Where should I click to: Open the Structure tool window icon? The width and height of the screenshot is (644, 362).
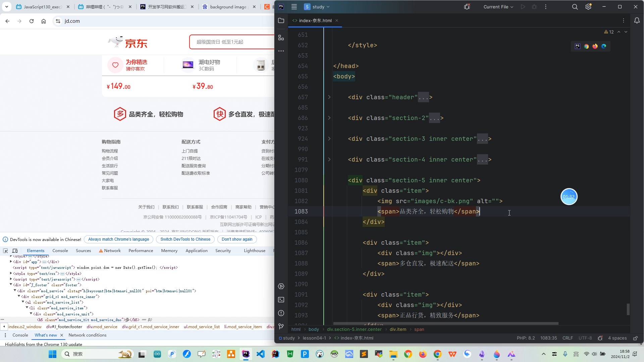point(281,38)
